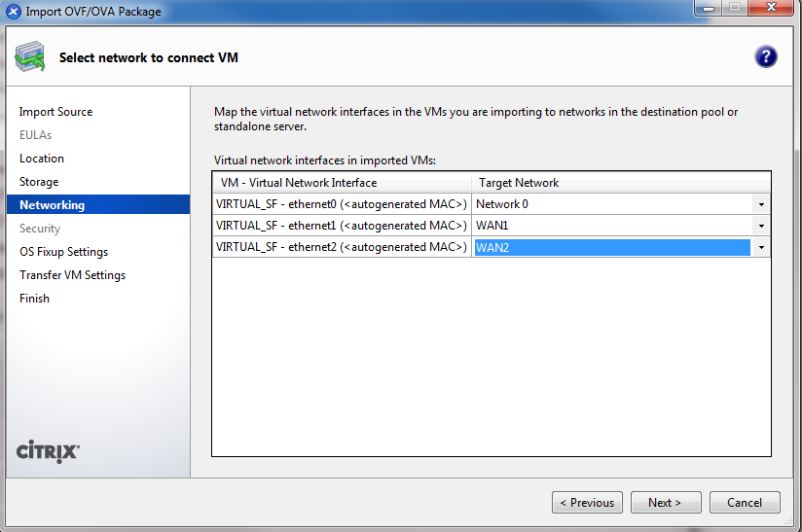Go to the Import Source step
Image resolution: width=802 pixels, height=532 pixels.
(x=55, y=112)
